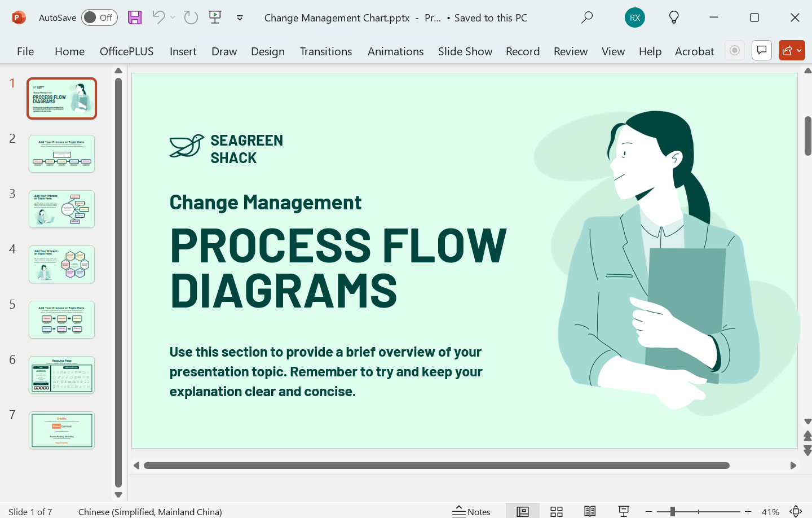Image resolution: width=812 pixels, height=518 pixels.
Task: Select slide 4 thumbnail
Action: 62,265
